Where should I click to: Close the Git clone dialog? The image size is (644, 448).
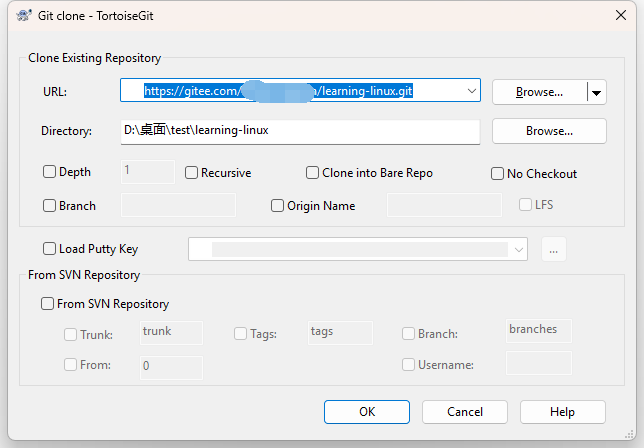tap(621, 15)
